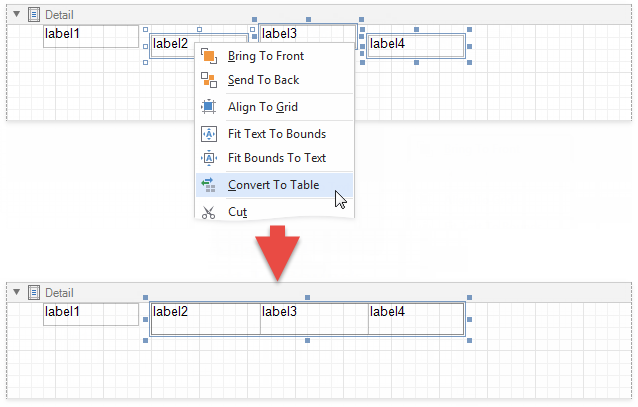Select label1 in the upper Detail band
Screen dimensions: 638x407
(x=91, y=36)
